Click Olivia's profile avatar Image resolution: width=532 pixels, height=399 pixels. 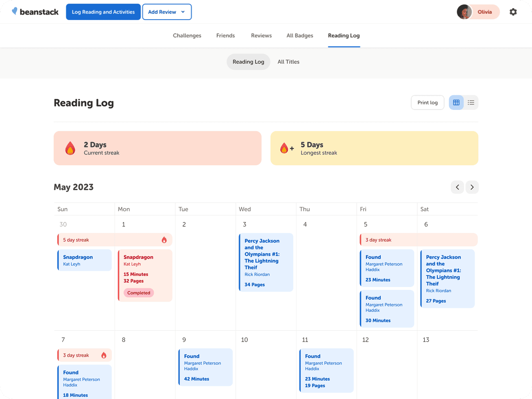(x=464, y=12)
